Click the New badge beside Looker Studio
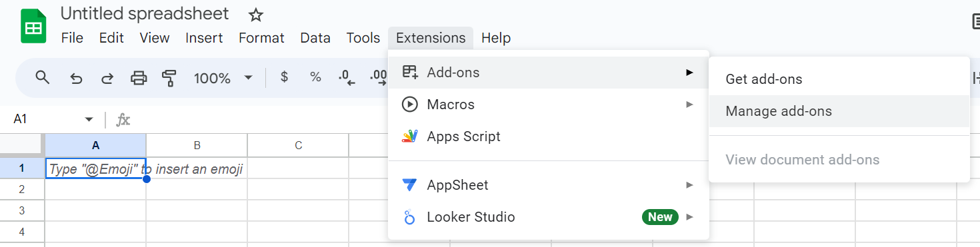This screenshot has width=980, height=247. [660, 217]
